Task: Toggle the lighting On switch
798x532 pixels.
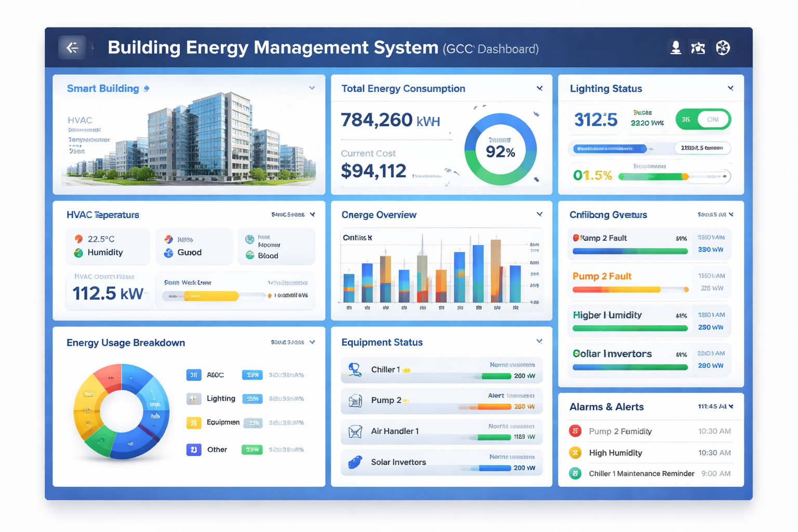Action: click(x=703, y=119)
